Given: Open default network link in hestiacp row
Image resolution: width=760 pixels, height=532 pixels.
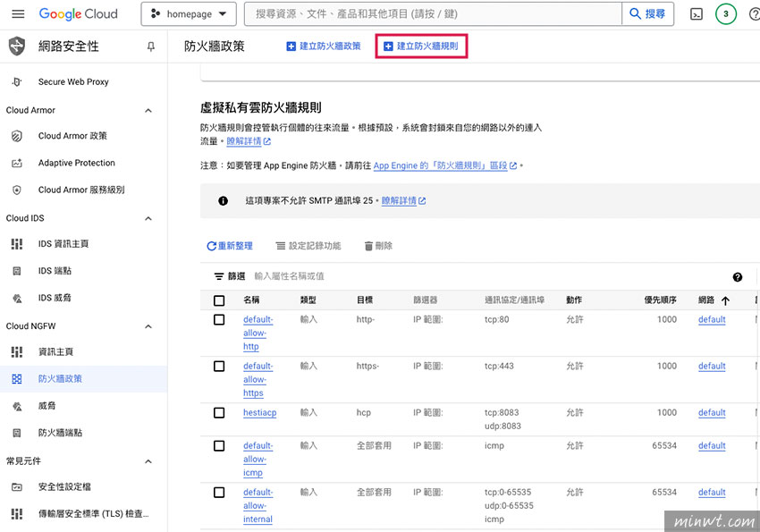Looking at the screenshot, I should point(712,413).
